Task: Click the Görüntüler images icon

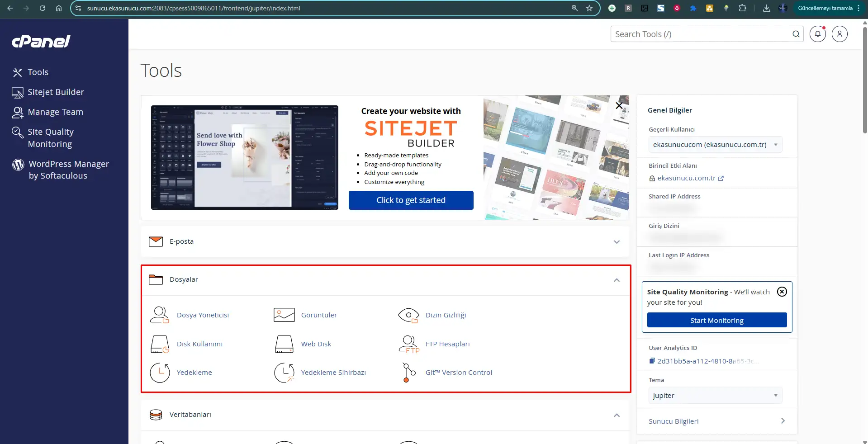Action: pyautogui.click(x=284, y=315)
